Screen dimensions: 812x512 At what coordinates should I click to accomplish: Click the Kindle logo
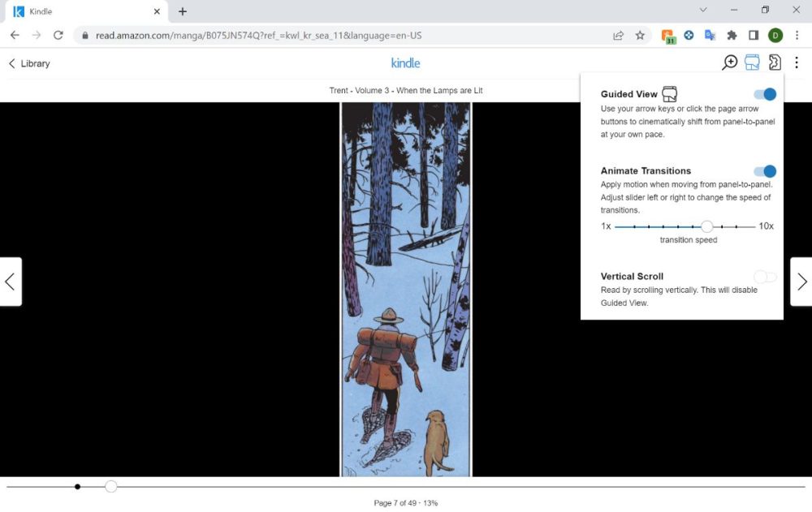tap(405, 63)
